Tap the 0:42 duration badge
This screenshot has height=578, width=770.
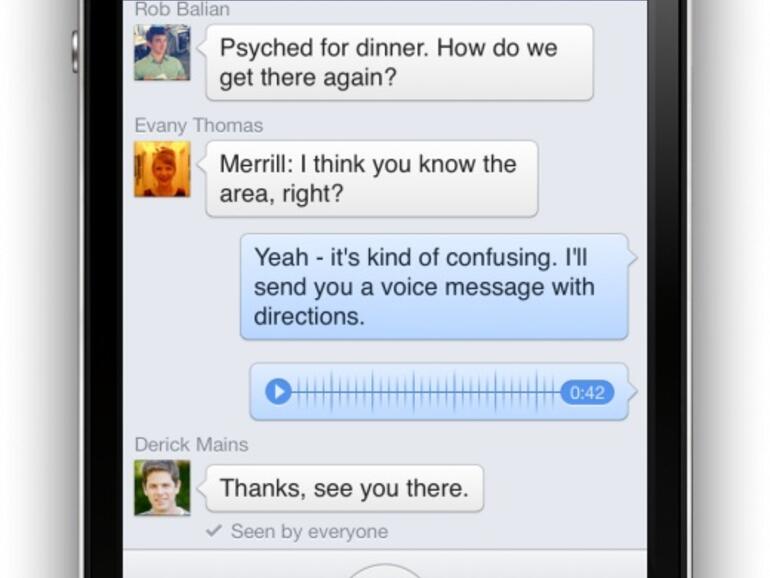point(587,392)
